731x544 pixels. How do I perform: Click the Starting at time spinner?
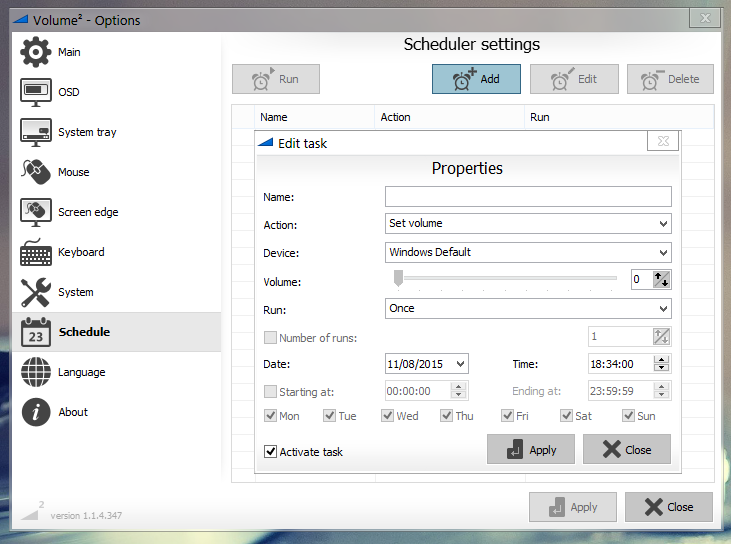pyautogui.click(x=458, y=391)
